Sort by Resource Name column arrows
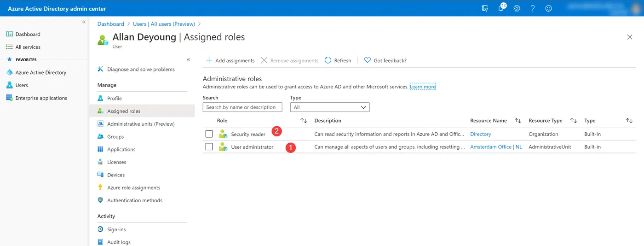Screen dimensions: 644x246 click(x=518, y=121)
